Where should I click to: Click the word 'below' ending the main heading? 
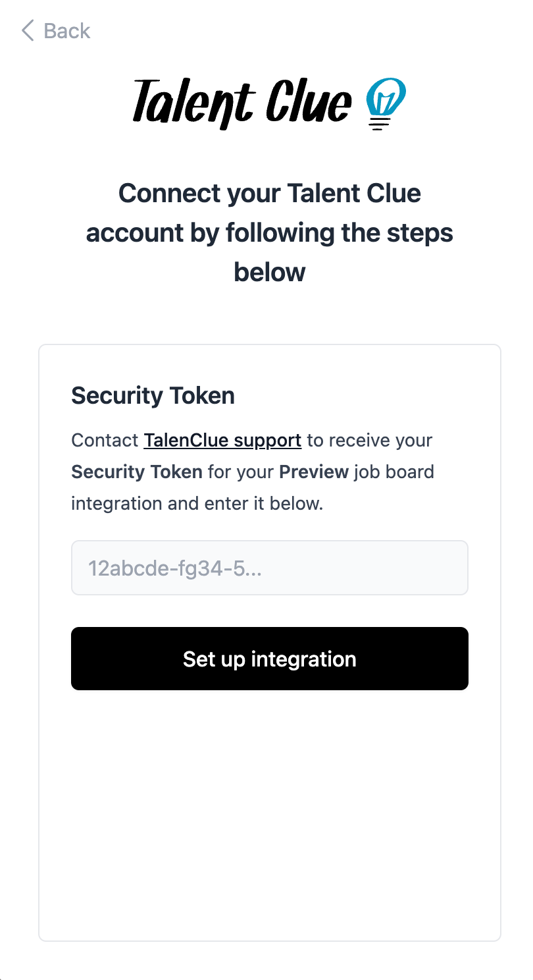click(269, 271)
